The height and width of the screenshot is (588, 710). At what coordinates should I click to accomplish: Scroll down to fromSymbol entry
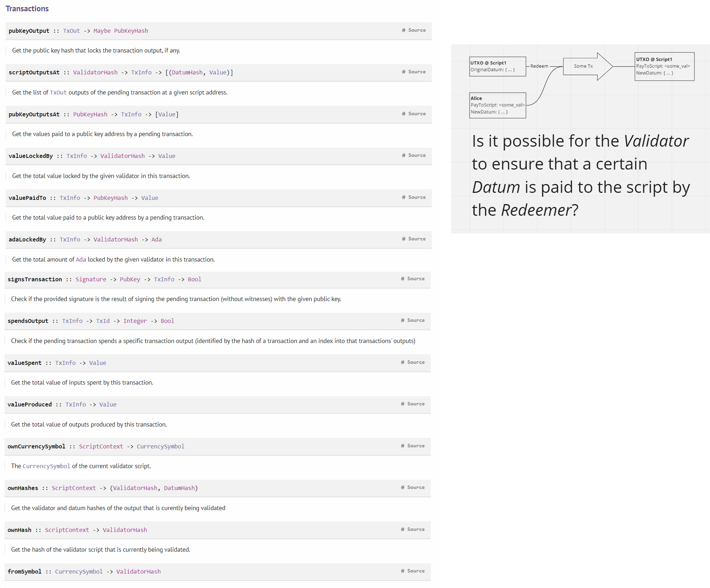click(x=218, y=571)
